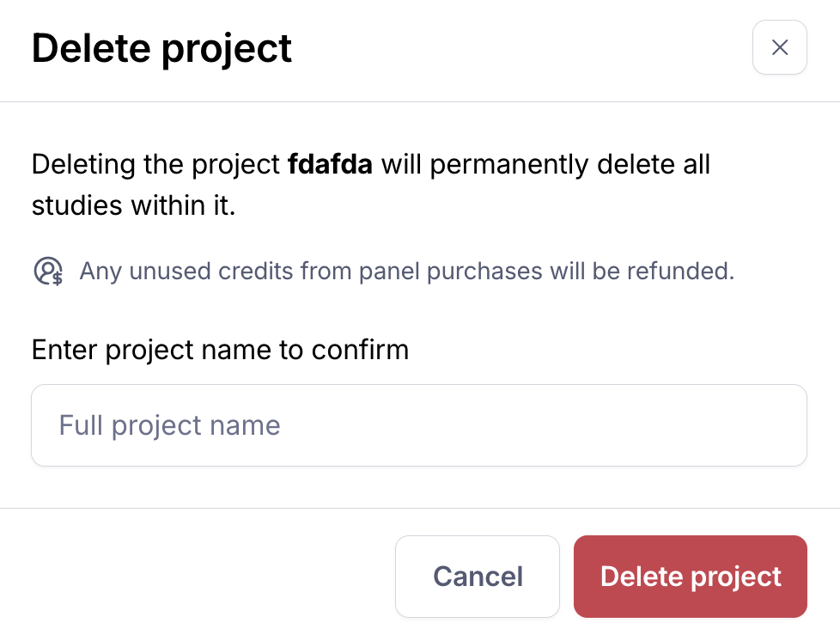Click the placeholder text Full project name
Image resolution: width=840 pixels, height=641 pixels.
pos(169,425)
